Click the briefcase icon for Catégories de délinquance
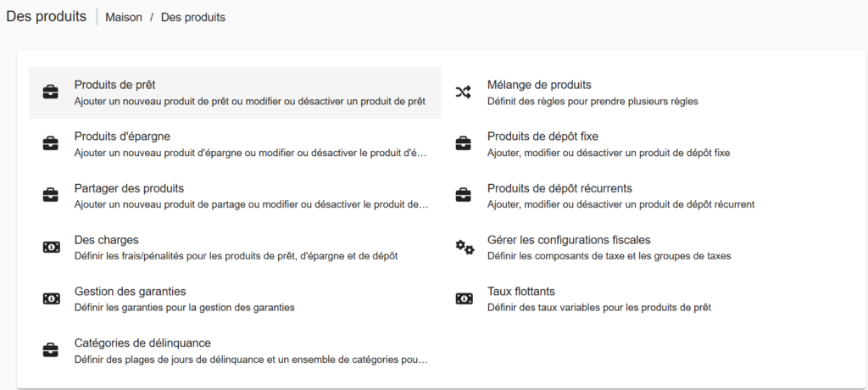 click(x=51, y=350)
